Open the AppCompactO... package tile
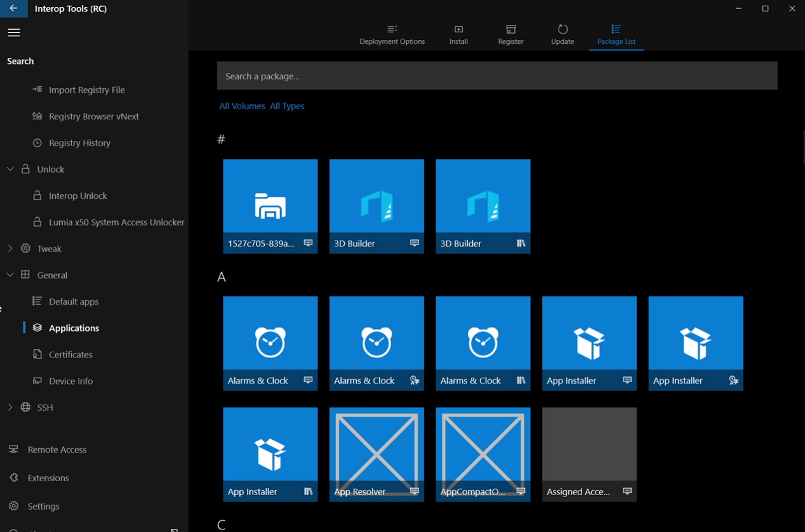Image resolution: width=805 pixels, height=532 pixels. 483,455
